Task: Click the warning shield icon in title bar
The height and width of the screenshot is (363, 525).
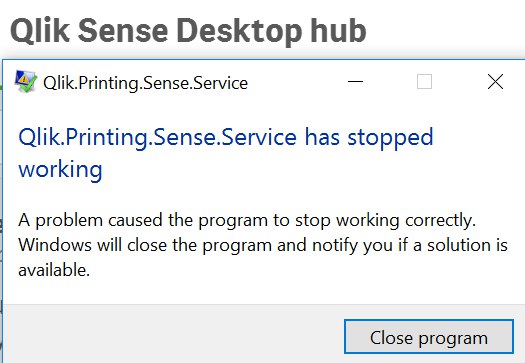Action: (x=25, y=81)
